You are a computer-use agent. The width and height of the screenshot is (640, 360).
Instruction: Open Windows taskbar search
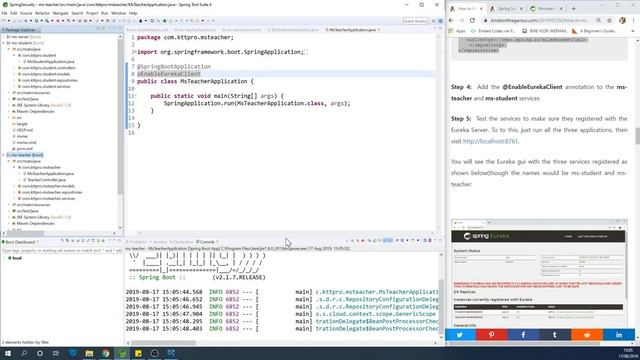24,353
